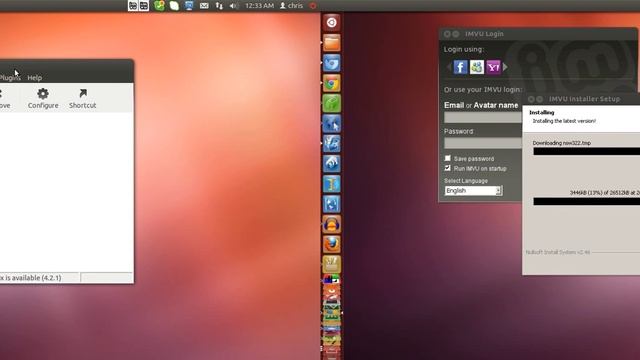
Task: Focus the Password field
Action: (x=483, y=143)
